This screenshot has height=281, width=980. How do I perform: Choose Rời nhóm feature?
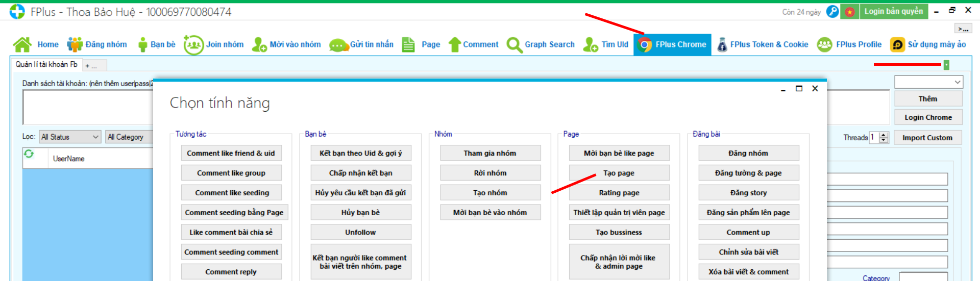click(x=490, y=173)
